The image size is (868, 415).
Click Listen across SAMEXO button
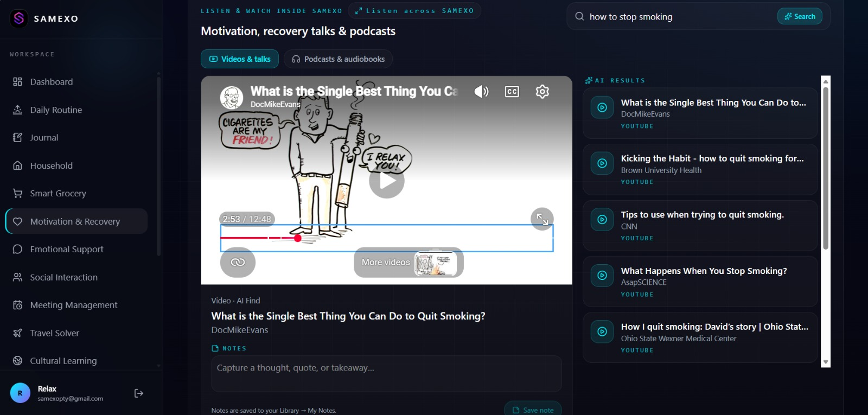click(414, 11)
